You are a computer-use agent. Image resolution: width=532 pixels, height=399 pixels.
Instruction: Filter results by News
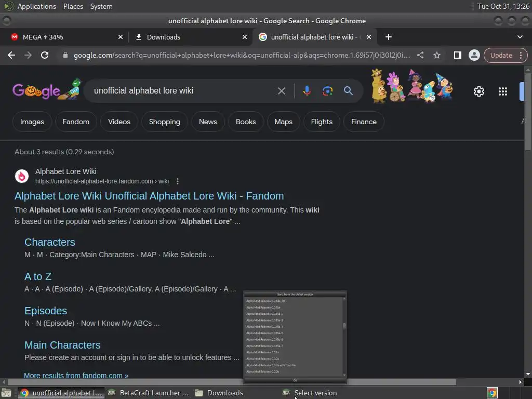click(x=208, y=122)
